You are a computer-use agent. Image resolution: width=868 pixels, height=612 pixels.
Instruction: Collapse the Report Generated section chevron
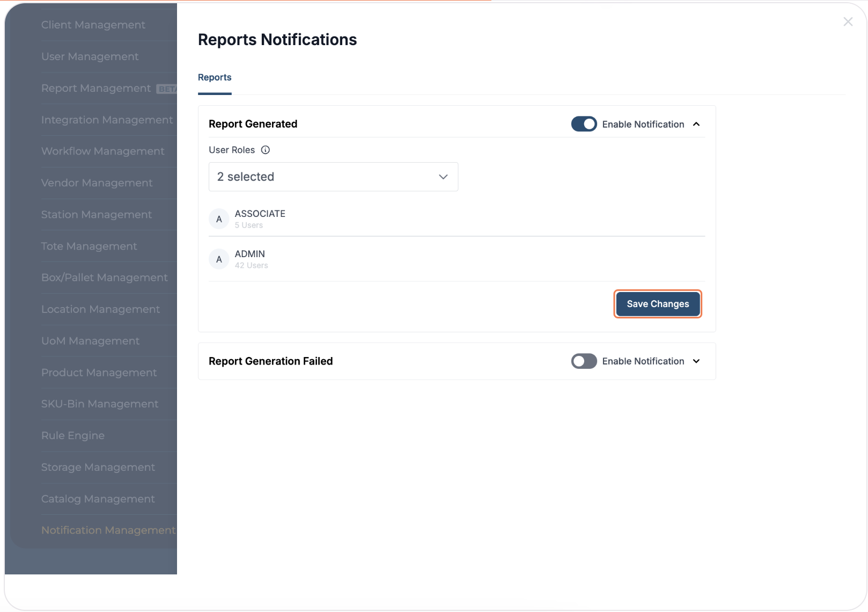click(696, 124)
